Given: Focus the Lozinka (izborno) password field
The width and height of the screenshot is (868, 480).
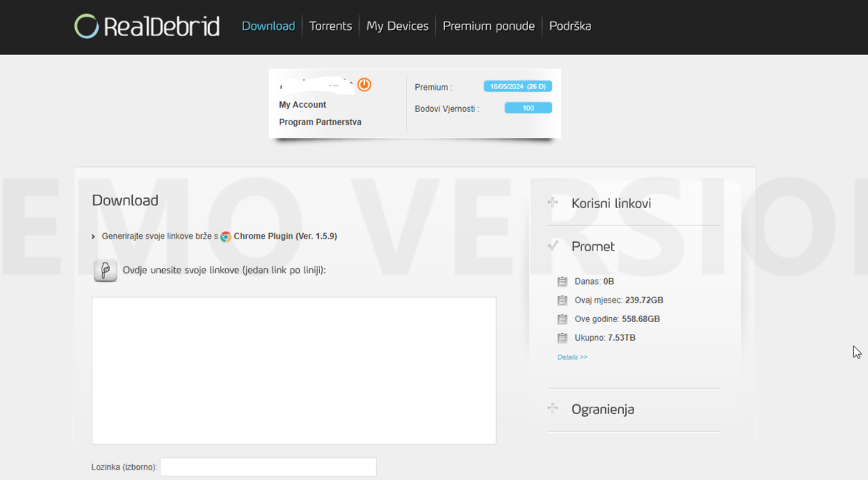Looking at the screenshot, I should coord(268,467).
